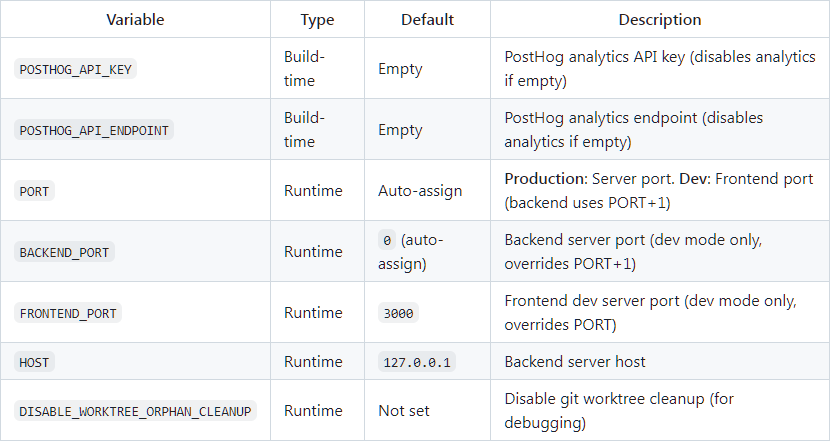Select the 127.0.0.1 default host value
The width and height of the screenshot is (830, 443).
coord(417,363)
